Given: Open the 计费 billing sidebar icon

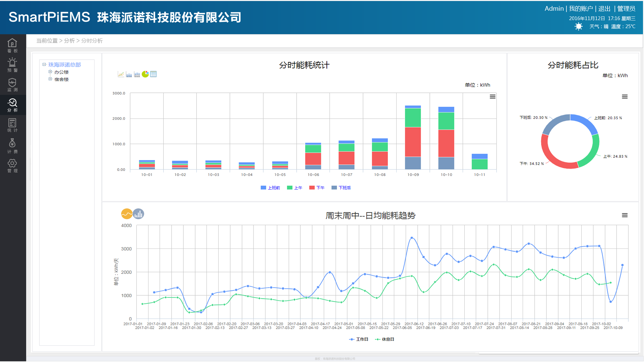Looking at the screenshot, I should point(12,146).
